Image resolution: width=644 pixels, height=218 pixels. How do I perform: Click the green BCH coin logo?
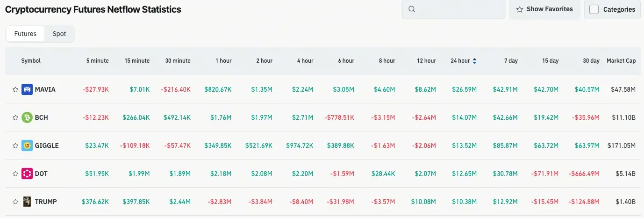point(27,117)
